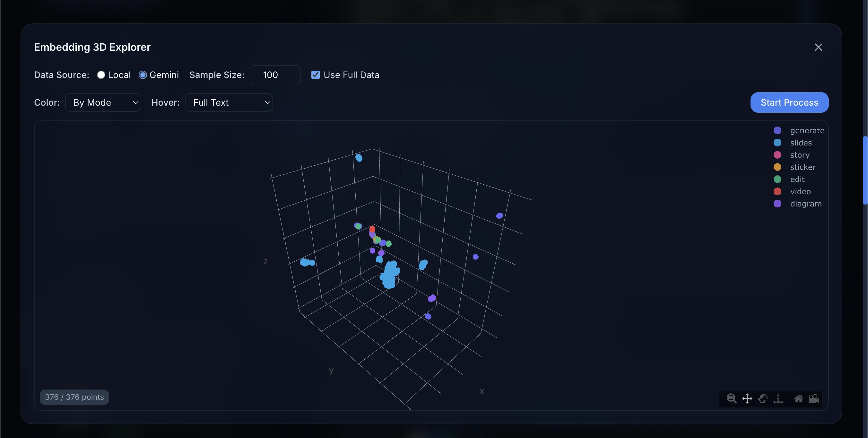The height and width of the screenshot is (438, 868).
Task: Click inside the Sample Size input field
Action: point(275,75)
